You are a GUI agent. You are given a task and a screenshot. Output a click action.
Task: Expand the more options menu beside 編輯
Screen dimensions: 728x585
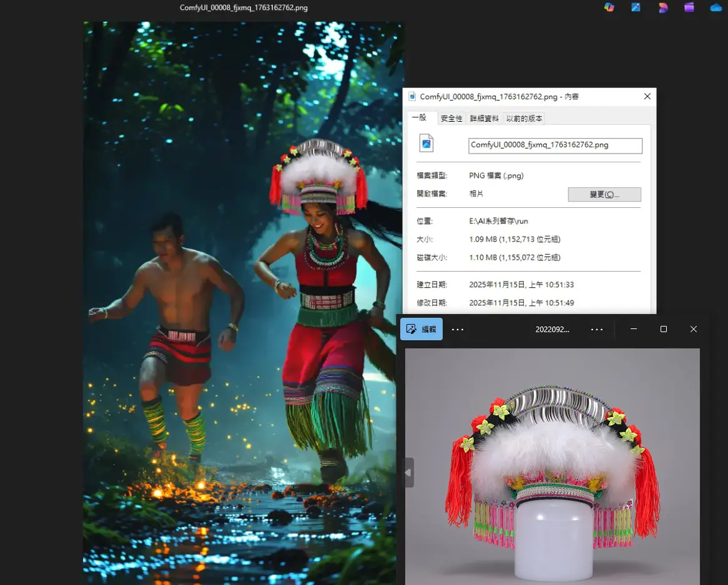click(458, 329)
